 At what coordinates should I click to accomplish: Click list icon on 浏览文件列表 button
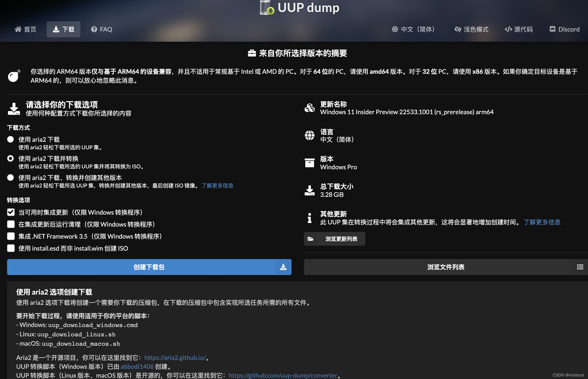[580, 267]
